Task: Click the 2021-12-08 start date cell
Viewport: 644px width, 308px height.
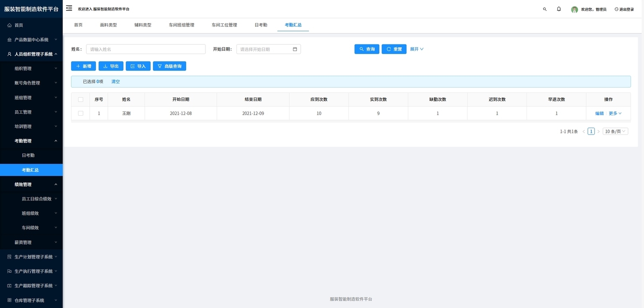Action: tap(181, 113)
